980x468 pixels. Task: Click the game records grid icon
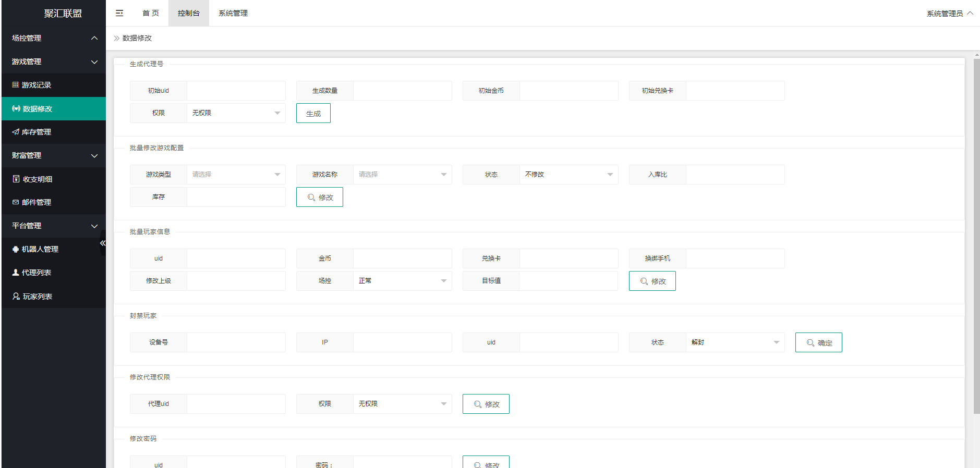click(x=16, y=85)
